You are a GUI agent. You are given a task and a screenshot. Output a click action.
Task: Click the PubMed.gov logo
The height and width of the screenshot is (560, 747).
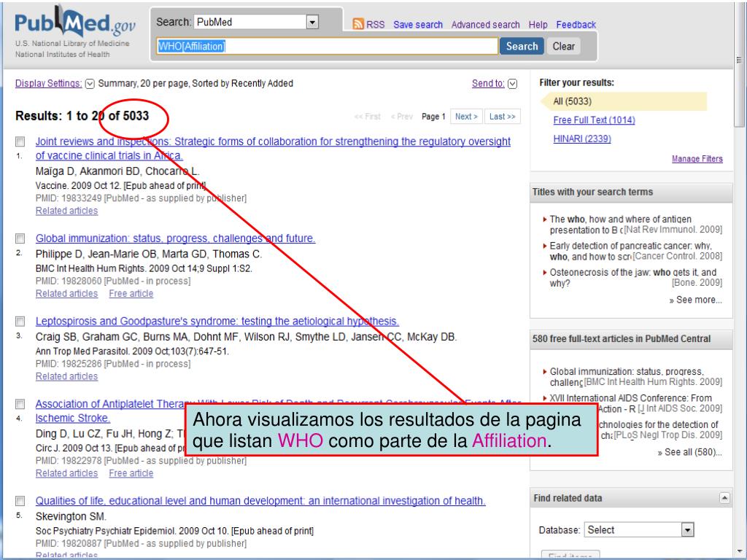coord(75,23)
